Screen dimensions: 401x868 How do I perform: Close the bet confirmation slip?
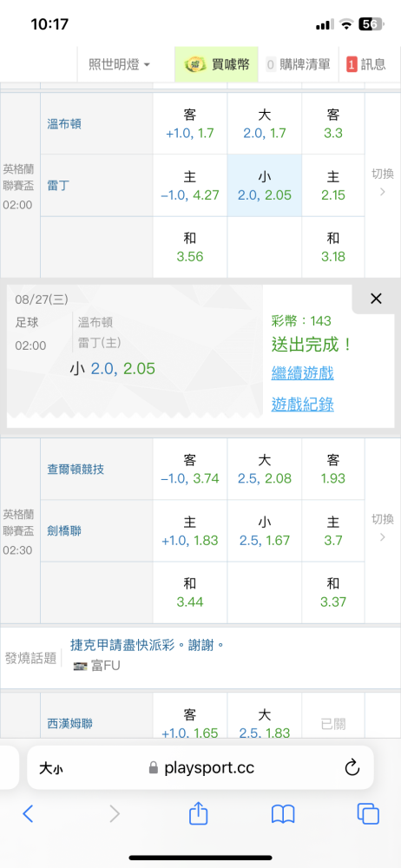[376, 299]
